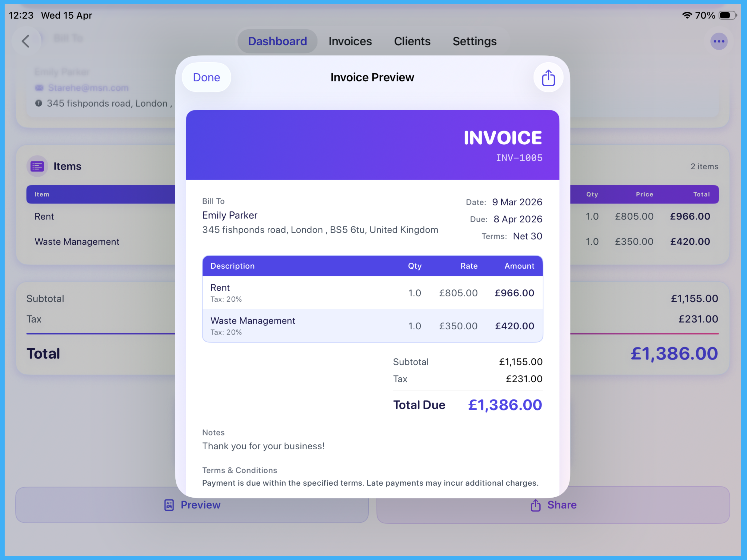
Task: Click the preview document icon on Preview button
Action: (x=169, y=505)
